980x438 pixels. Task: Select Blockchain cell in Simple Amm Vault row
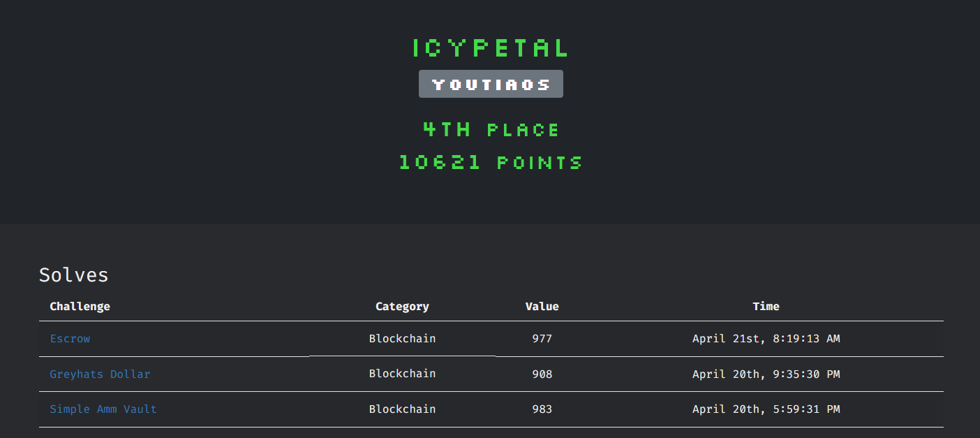click(x=402, y=409)
